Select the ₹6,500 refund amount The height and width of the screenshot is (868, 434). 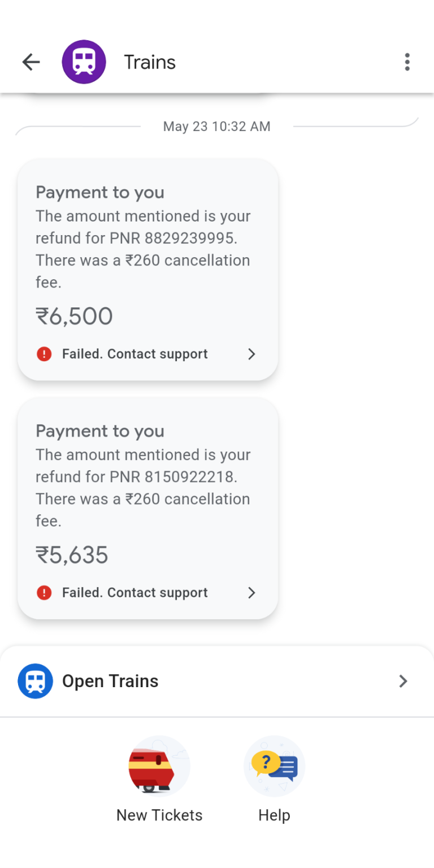pyautogui.click(x=75, y=316)
